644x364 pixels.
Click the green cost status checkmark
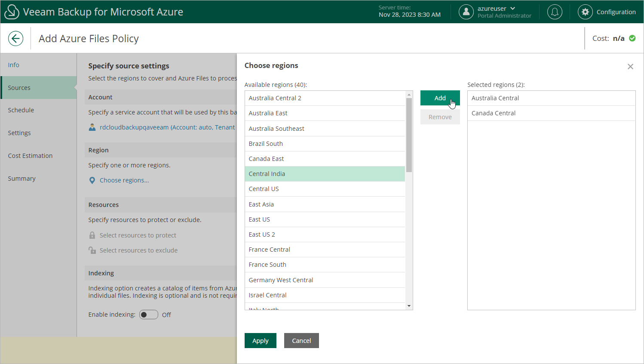(632, 38)
